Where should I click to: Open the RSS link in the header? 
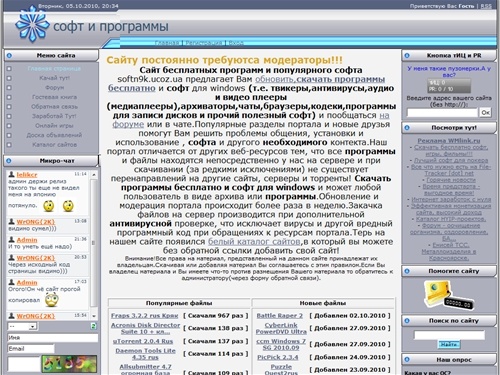pos(486,6)
